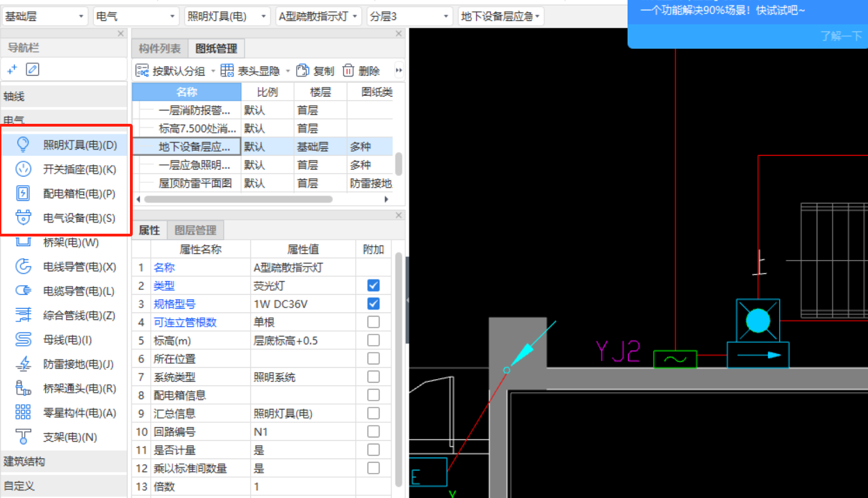
Task: Click the 了解一下 link in popup
Action: [x=842, y=36]
